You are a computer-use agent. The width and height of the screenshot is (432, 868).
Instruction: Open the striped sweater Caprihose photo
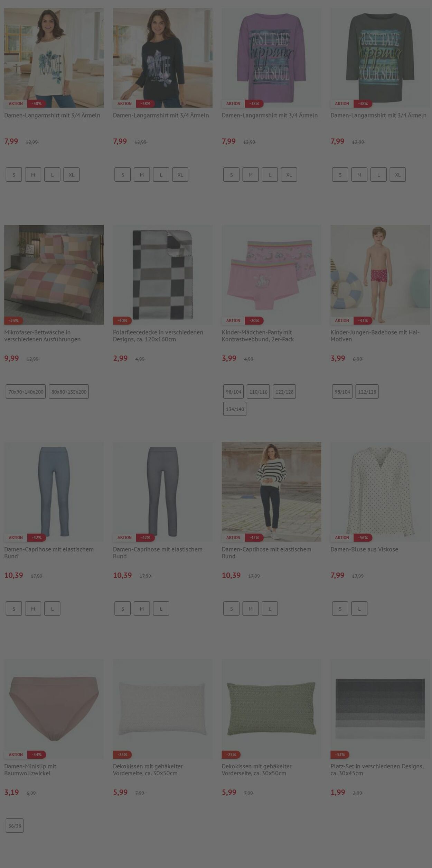[x=271, y=492]
